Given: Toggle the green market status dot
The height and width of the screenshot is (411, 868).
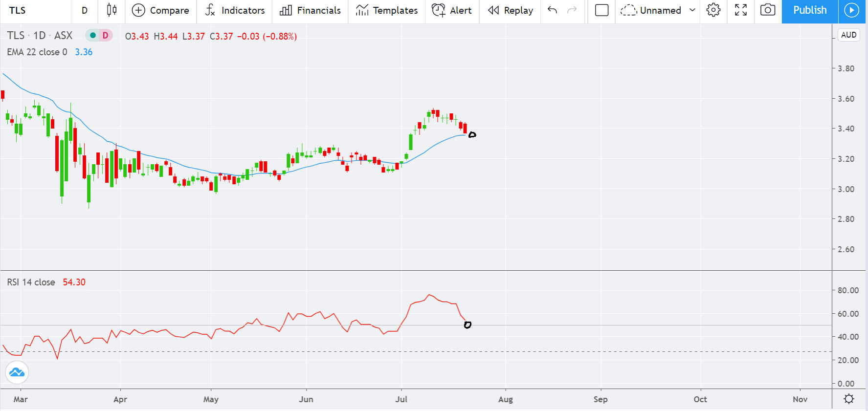Looking at the screenshot, I should pyautogui.click(x=92, y=36).
